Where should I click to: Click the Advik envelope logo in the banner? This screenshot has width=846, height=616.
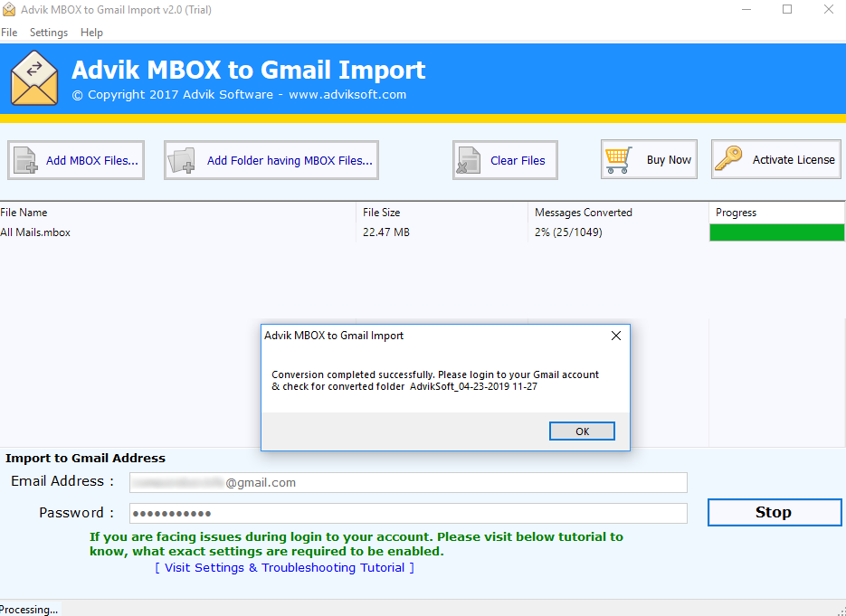[x=33, y=79]
